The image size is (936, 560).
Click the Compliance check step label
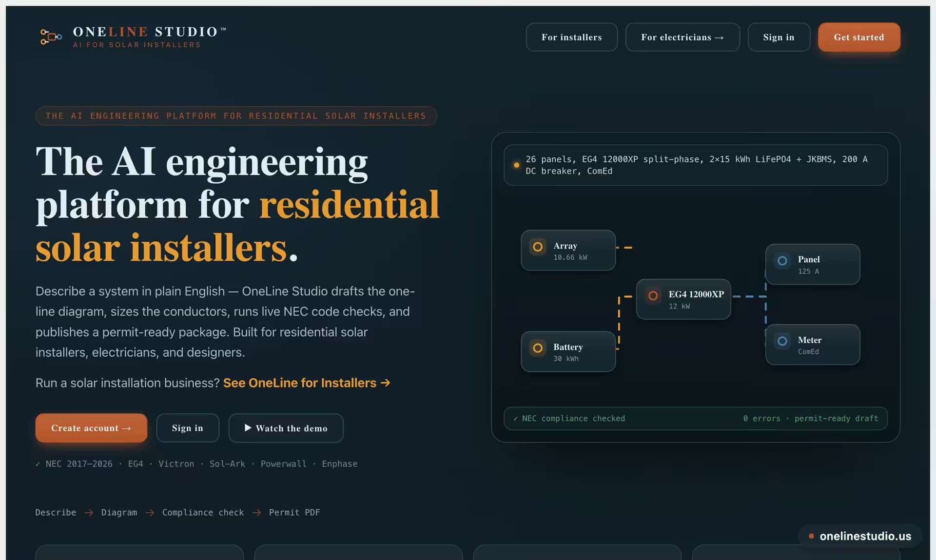pos(203,513)
